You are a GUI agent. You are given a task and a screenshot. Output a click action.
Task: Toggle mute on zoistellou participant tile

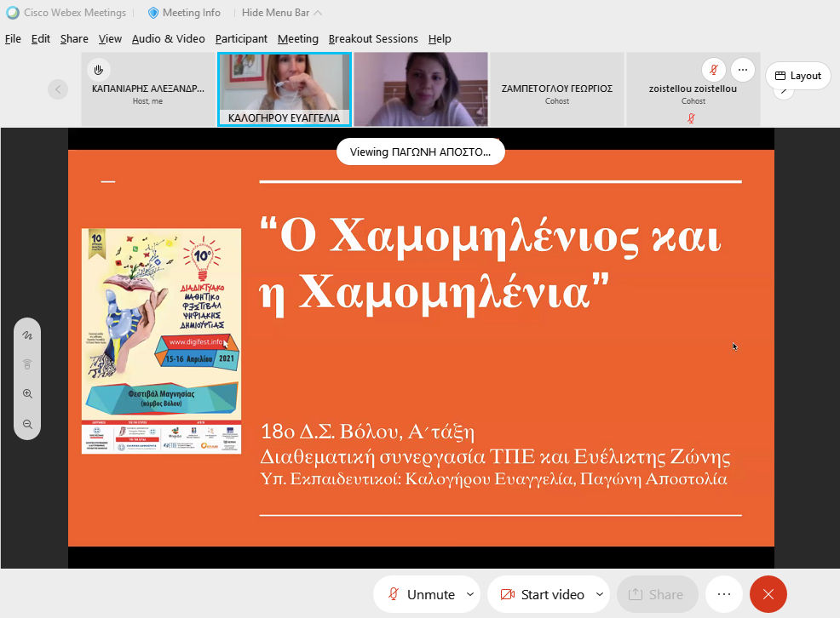pos(713,69)
